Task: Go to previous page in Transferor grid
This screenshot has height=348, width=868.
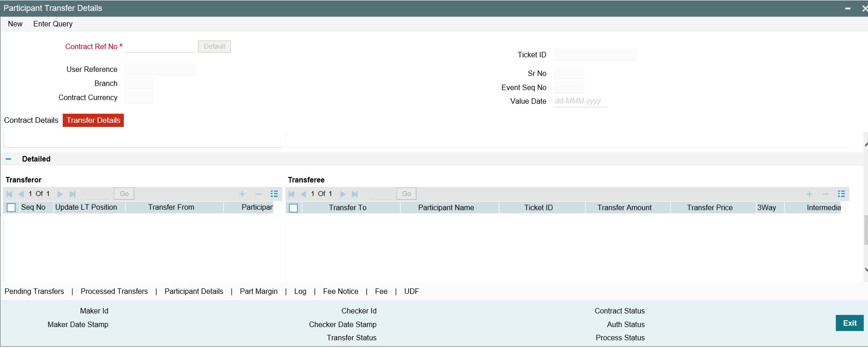Action: pos(21,194)
